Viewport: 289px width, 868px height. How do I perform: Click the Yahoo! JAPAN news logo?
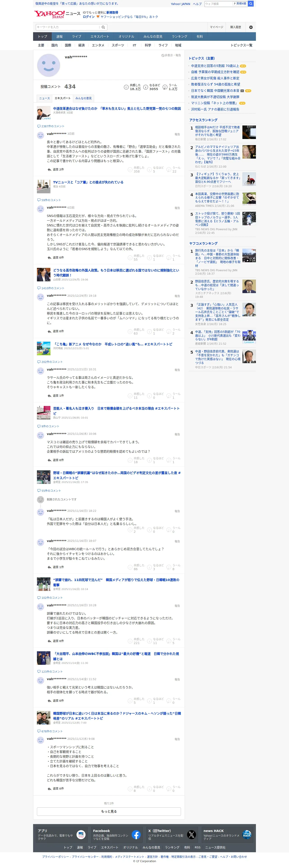pyautogui.click(x=57, y=14)
